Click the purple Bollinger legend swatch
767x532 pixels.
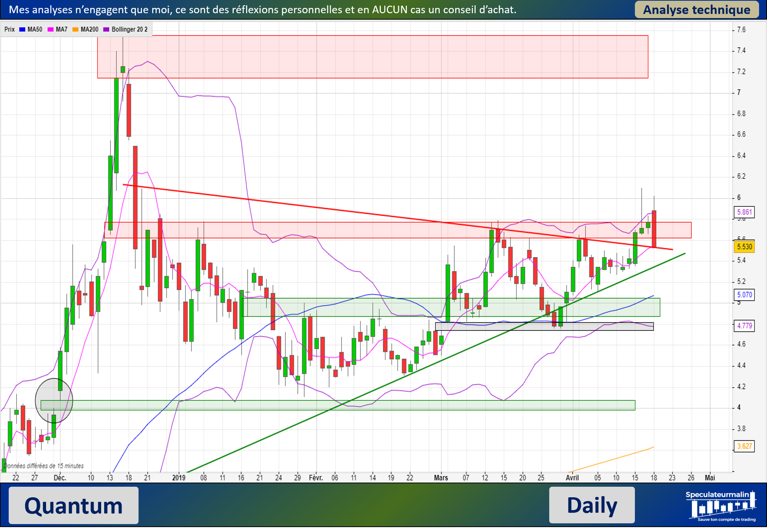point(106,29)
